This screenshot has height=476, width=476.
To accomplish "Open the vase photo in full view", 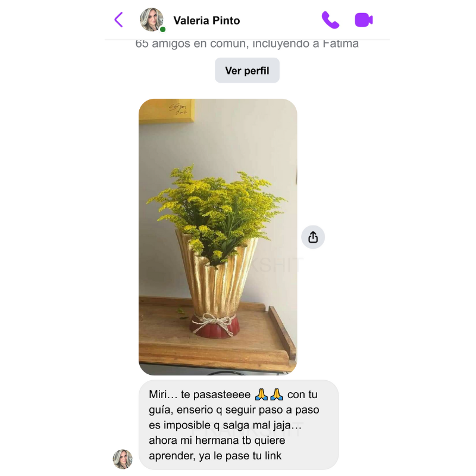I will tap(218, 237).
